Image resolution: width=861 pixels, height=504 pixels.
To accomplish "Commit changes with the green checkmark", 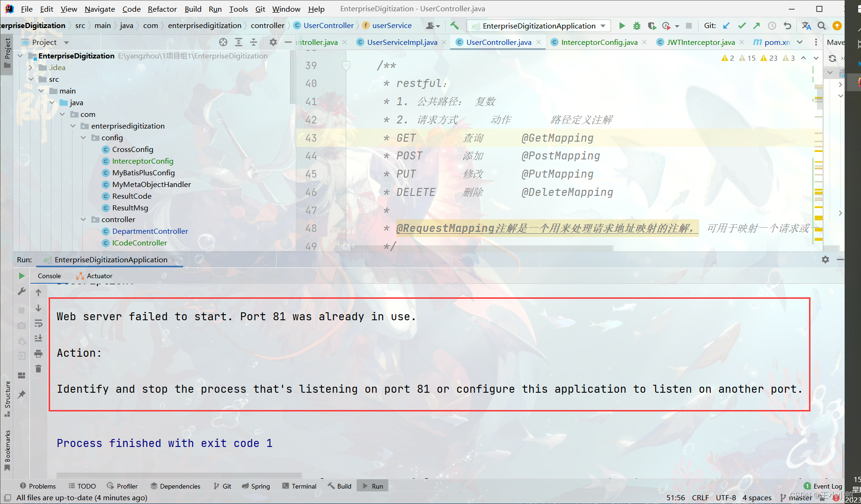I will (x=741, y=26).
